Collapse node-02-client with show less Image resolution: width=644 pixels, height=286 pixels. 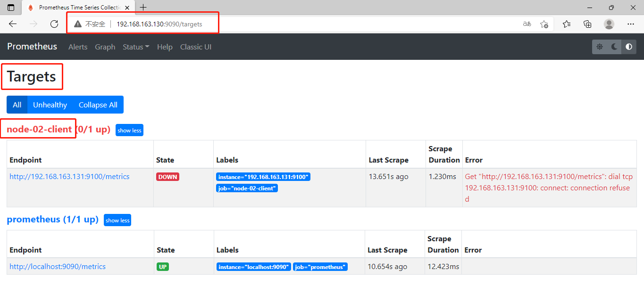click(x=129, y=130)
